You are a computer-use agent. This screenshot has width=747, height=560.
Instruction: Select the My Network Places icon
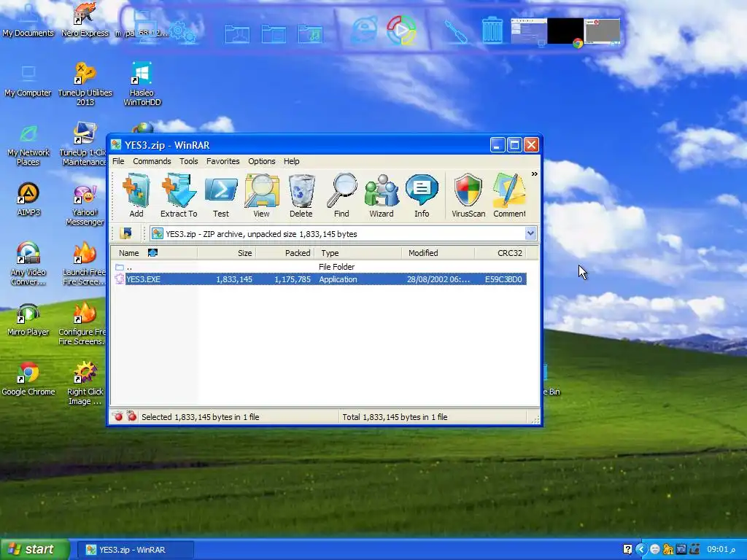click(x=28, y=145)
